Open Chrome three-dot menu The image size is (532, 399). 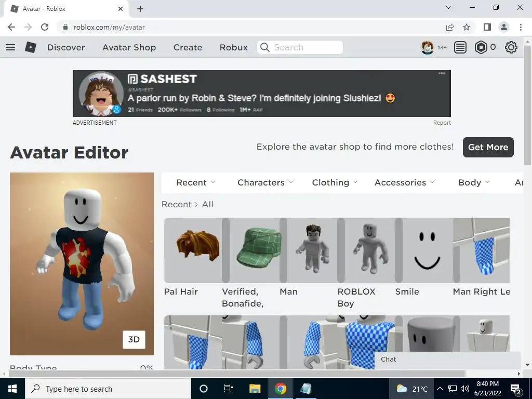click(521, 27)
